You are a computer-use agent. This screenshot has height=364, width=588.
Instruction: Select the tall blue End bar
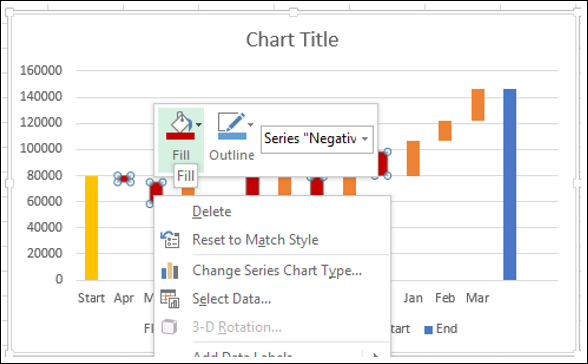(510, 184)
